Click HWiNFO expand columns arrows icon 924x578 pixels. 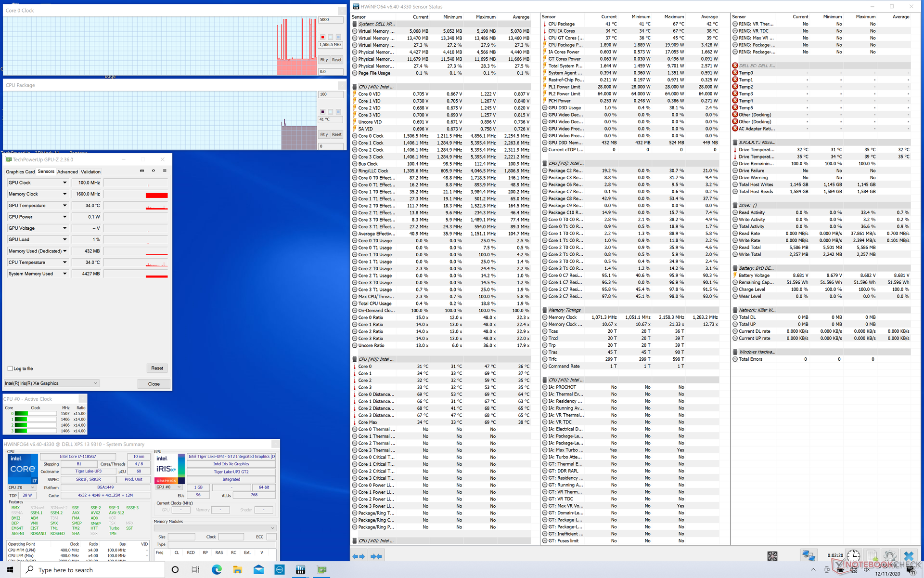[359, 556]
